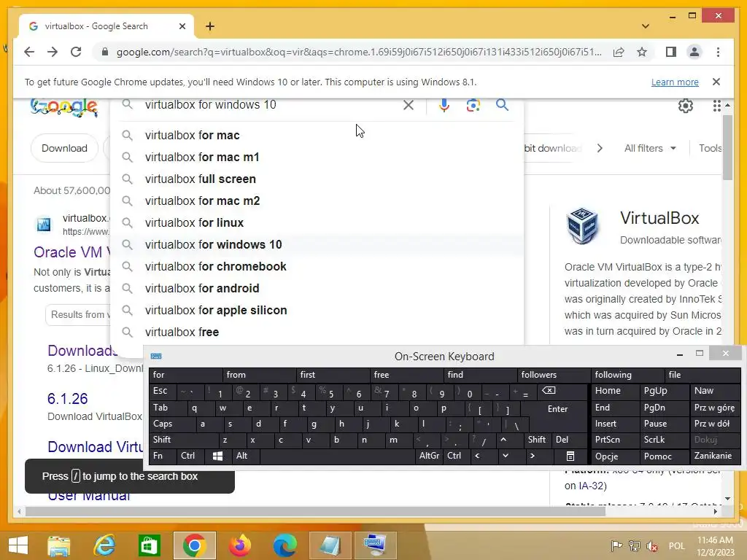Toggle Caps key on On-Screen Keyboard
The height and width of the screenshot is (560, 747).
171,424
